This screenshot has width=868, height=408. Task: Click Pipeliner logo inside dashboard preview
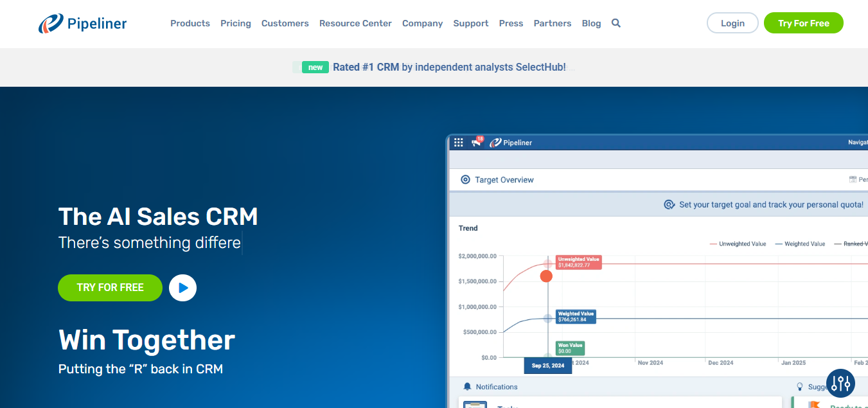[511, 143]
